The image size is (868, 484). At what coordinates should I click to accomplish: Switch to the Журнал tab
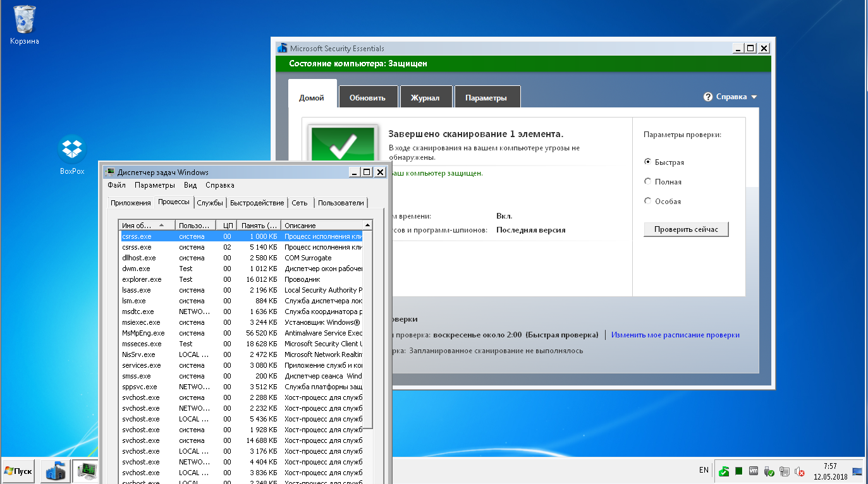425,98
